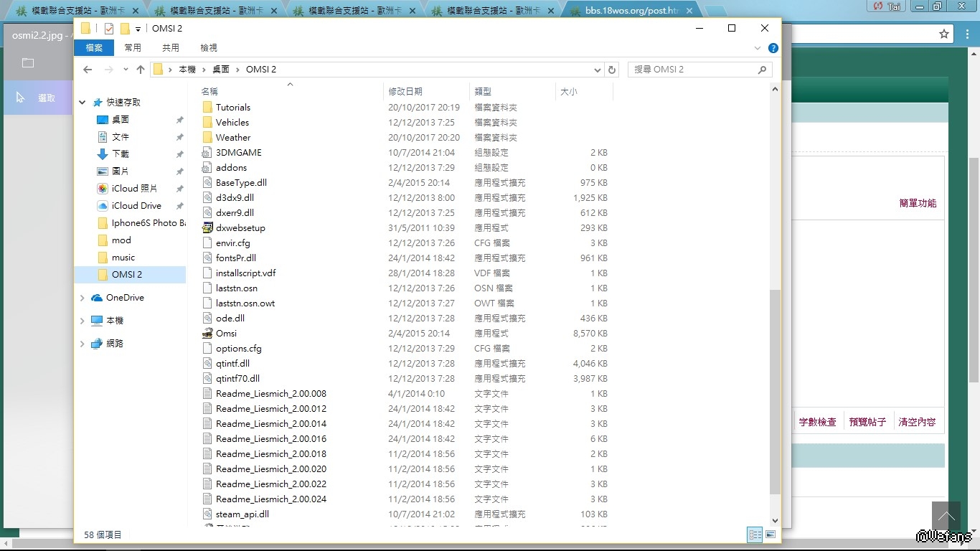
Task: Switch to details view layout
Action: pyautogui.click(x=755, y=534)
